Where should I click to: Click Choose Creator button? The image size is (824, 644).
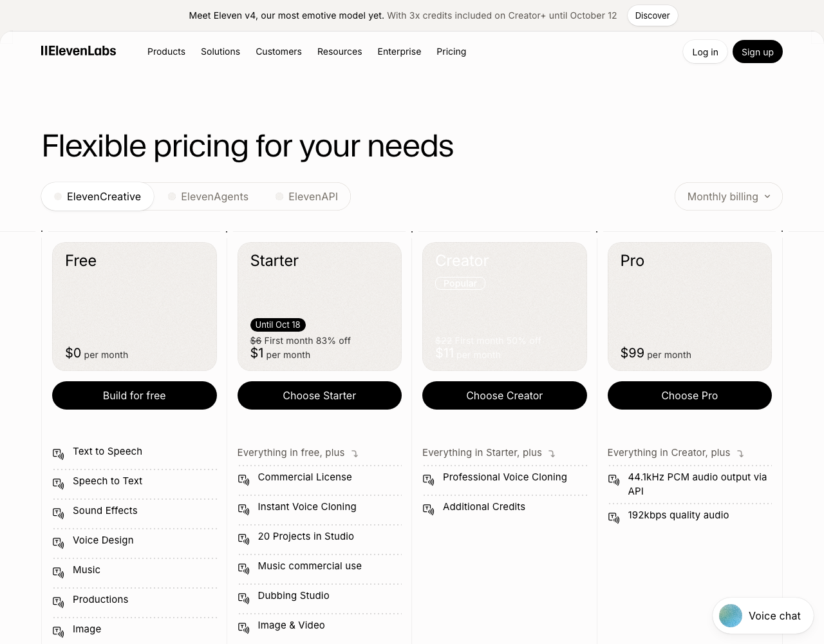coord(505,395)
